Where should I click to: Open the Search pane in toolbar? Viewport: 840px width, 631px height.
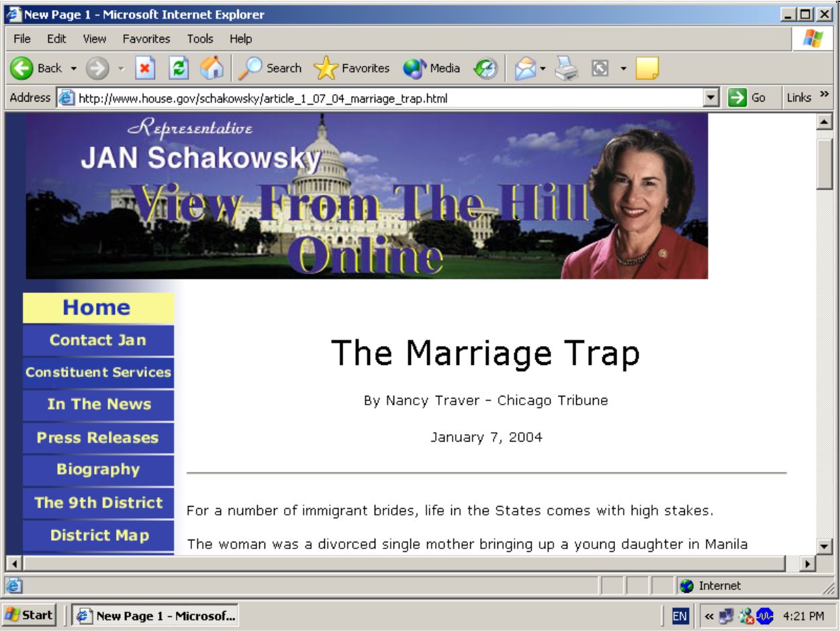(x=270, y=68)
